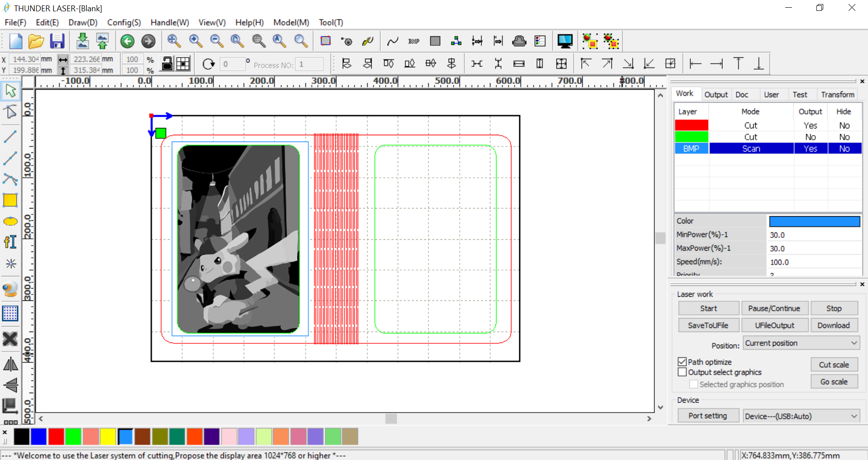Click the Export icon

click(x=103, y=41)
